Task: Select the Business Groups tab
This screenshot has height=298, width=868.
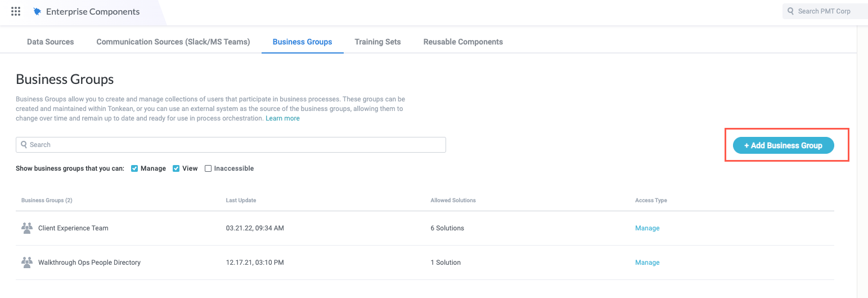Action: (x=302, y=42)
